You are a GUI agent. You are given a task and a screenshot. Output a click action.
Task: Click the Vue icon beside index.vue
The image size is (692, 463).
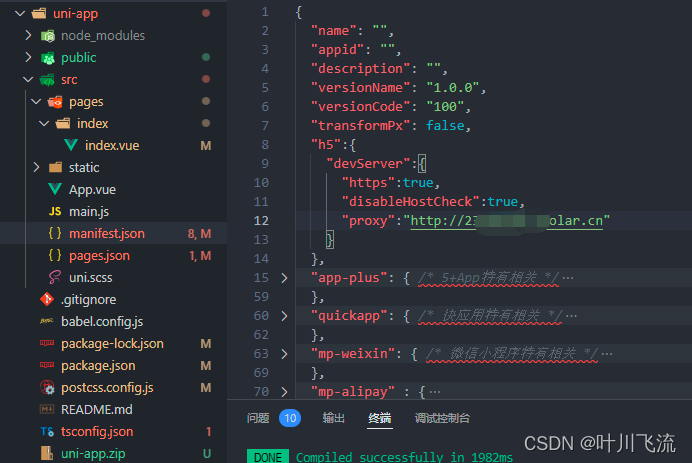coord(71,145)
